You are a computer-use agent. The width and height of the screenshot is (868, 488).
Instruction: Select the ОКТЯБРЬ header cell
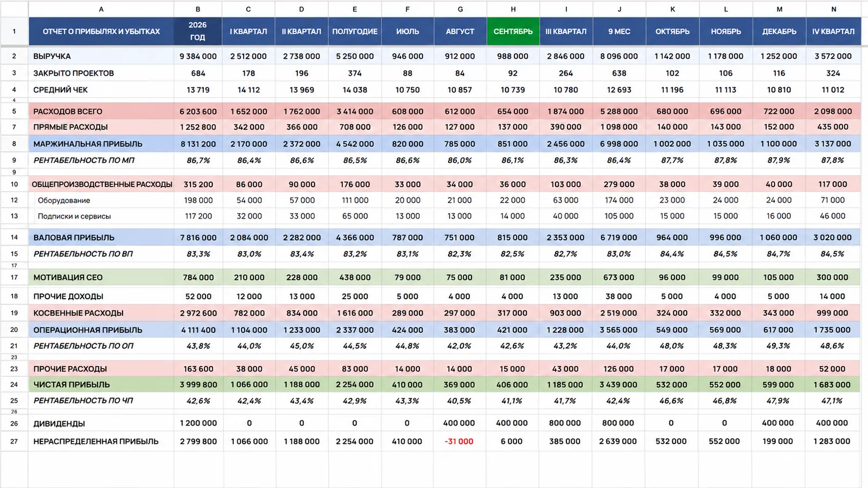[672, 31]
